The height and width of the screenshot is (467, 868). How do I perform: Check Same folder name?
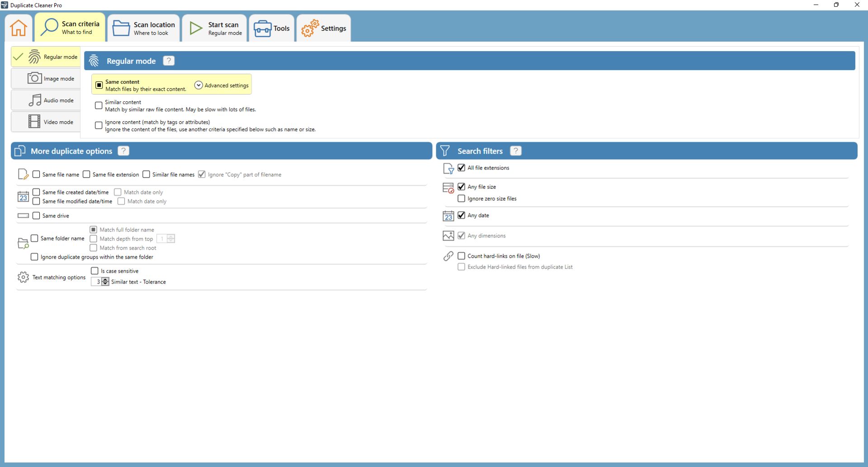click(x=34, y=238)
